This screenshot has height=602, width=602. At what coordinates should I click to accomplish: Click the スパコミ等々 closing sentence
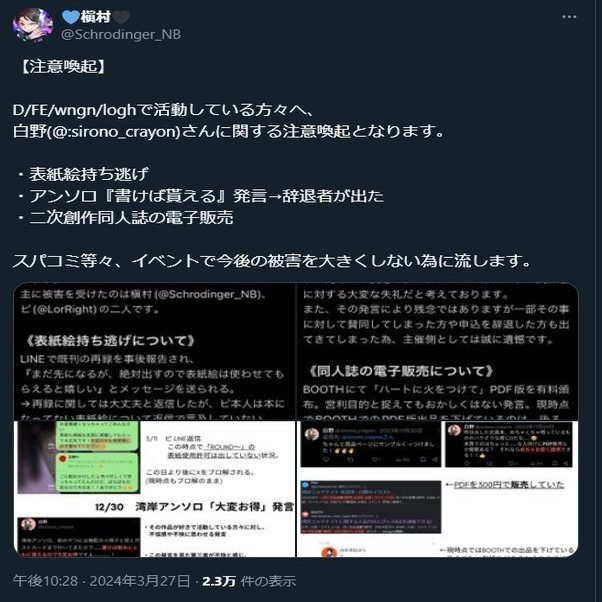[272, 261]
